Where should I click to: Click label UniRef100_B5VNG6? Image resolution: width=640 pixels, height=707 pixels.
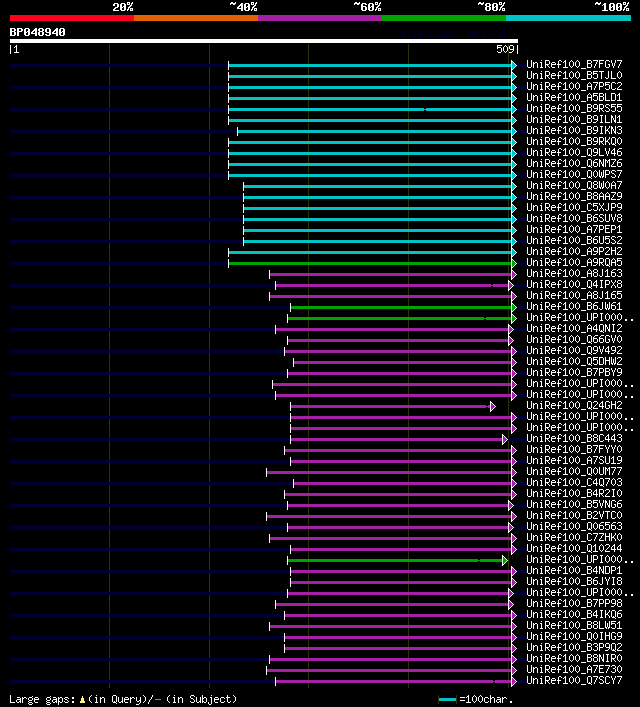(x=574, y=505)
